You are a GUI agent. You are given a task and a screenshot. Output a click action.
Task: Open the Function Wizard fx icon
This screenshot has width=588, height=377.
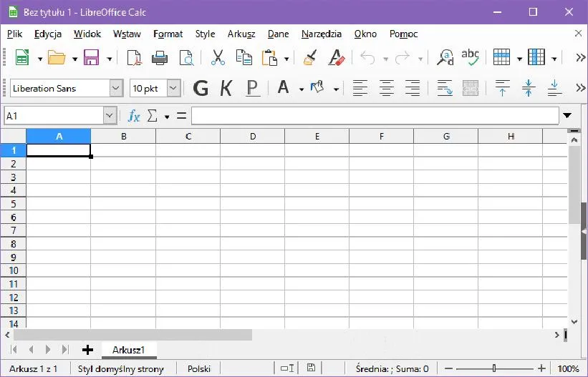tap(133, 116)
